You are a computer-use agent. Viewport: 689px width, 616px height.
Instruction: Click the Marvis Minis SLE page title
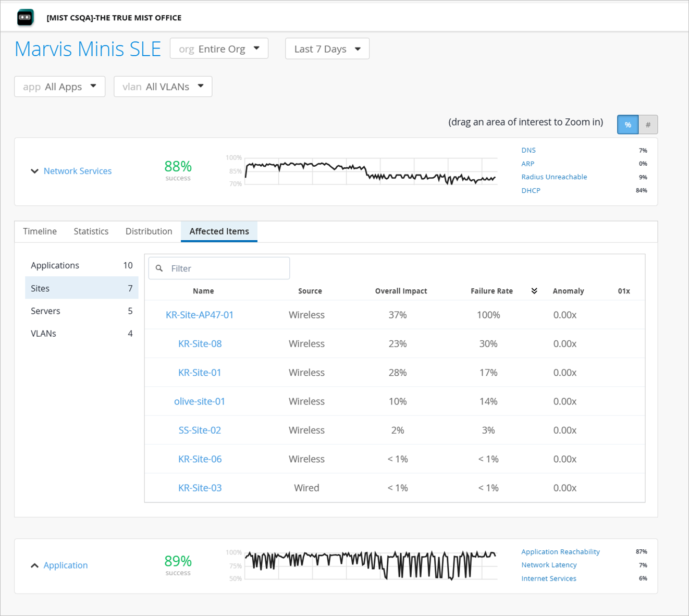(88, 49)
